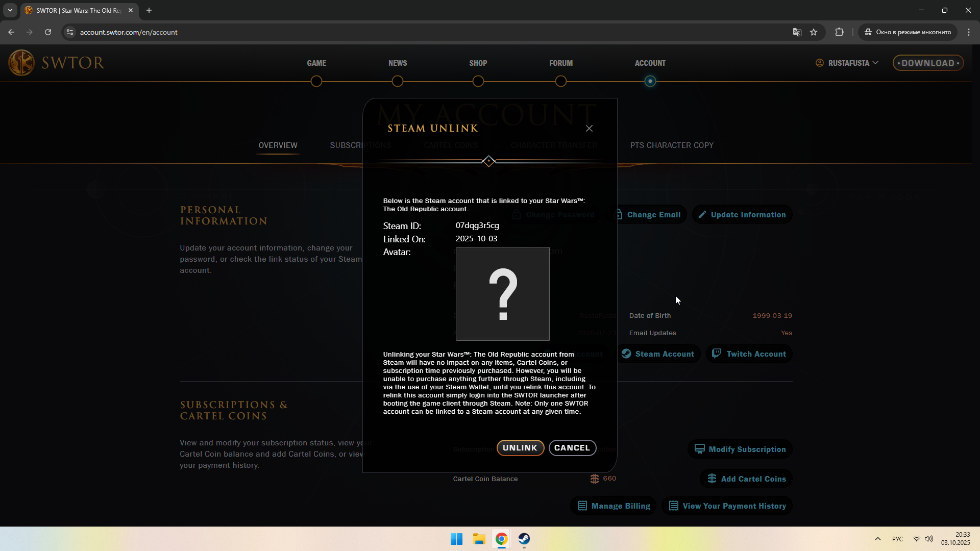Switch to the PTS CHARACTER COPY tab
Viewport: 980px width, 551px height.
pyautogui.click(x=671, y=145)
